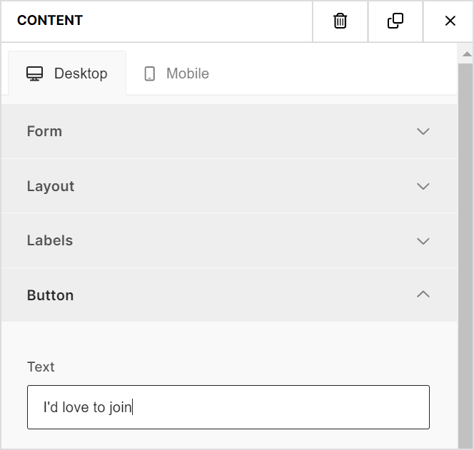
Task: Expand the Layout section chevron
Action: [x=423, y=186]
